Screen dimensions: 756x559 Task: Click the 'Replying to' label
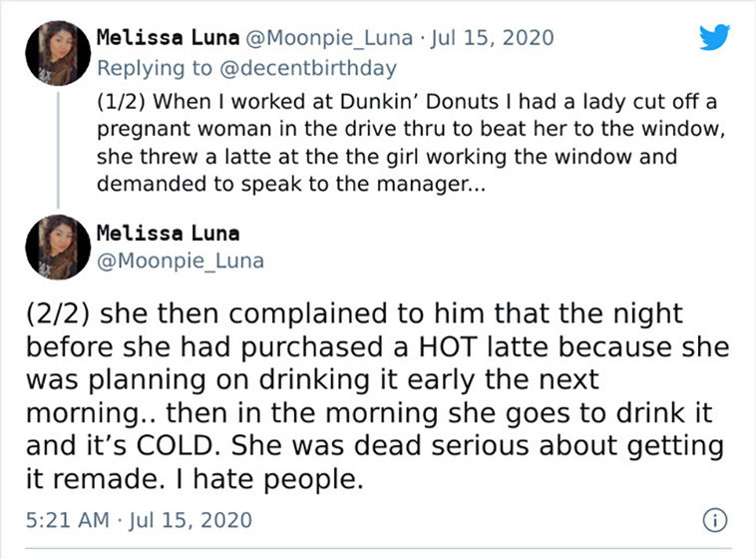pos(155,68)
